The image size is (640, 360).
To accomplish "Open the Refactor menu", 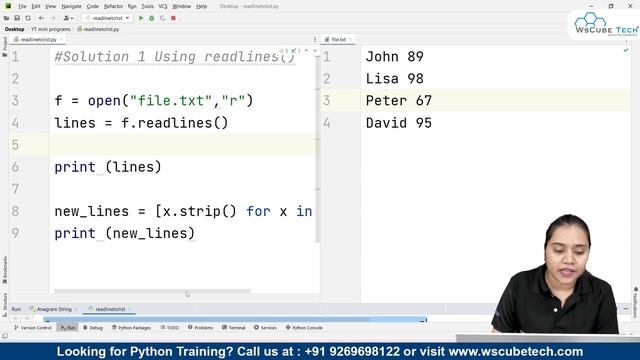I will [x=113, y=7].
